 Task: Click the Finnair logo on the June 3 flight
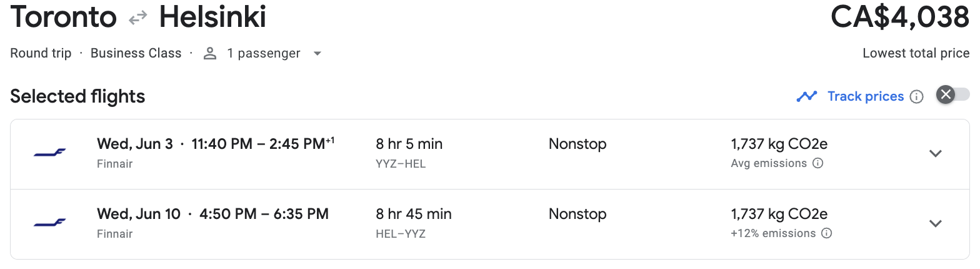point(50,153)
